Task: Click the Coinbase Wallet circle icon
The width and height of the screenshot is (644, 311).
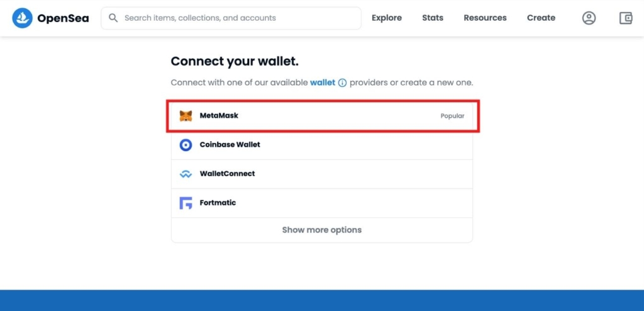Action: tap(186, 145)
